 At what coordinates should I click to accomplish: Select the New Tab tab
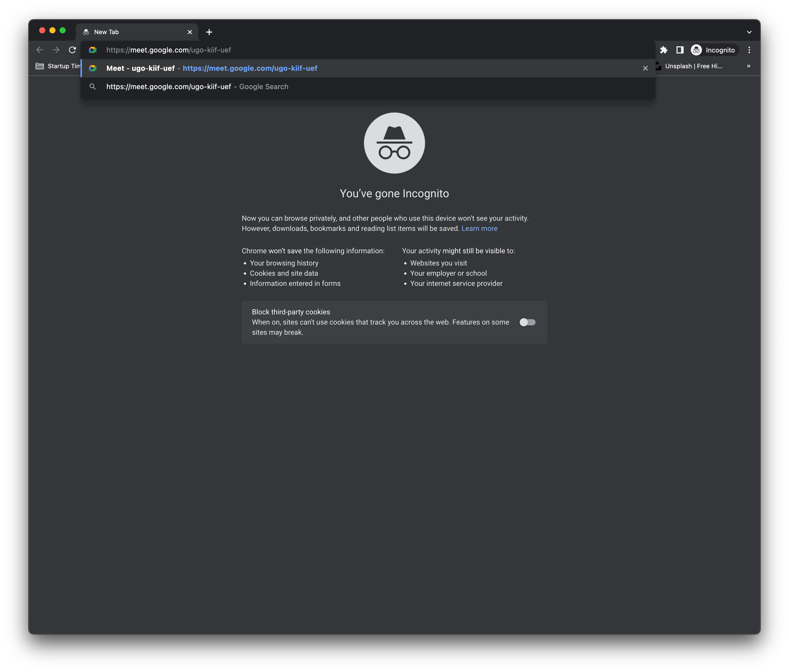137,32
